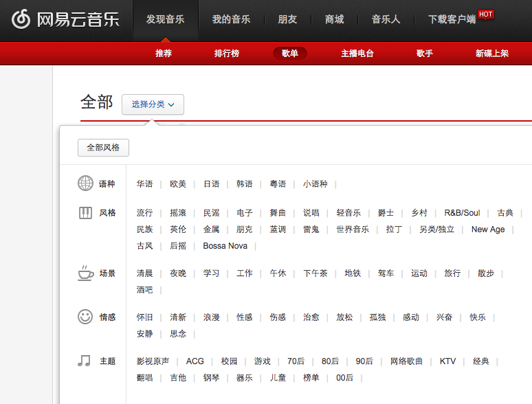Image resolution: width=532 pixels, height=404 pixels.
Task: Choose the 思念 mood
Action: pos(178,334)
